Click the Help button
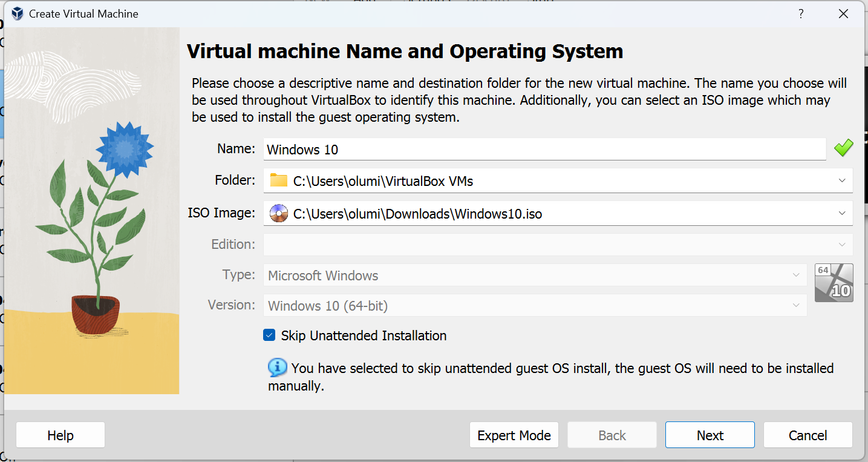This screenshot has height=462, width=868. [60, 435]
